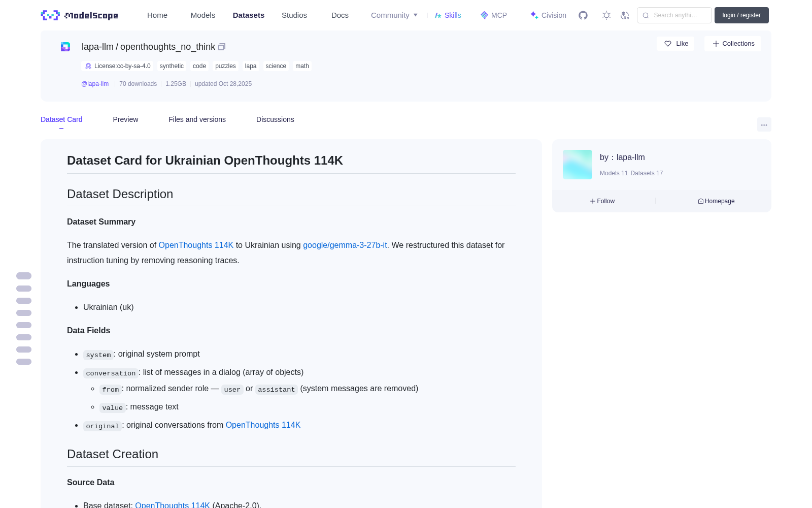
Task: Copy dataset name with copy icon
Action: coord(222,47)
